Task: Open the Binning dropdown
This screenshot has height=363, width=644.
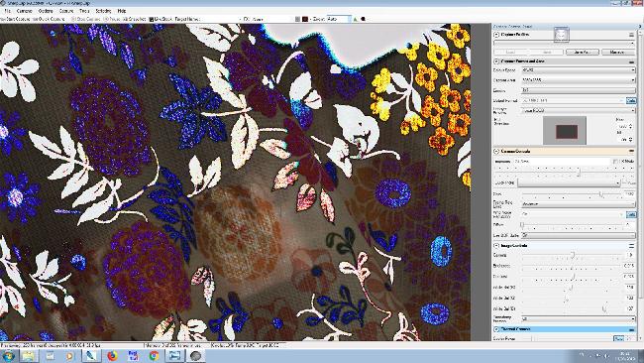Action: pyautogui.click(x=579, y=90)
